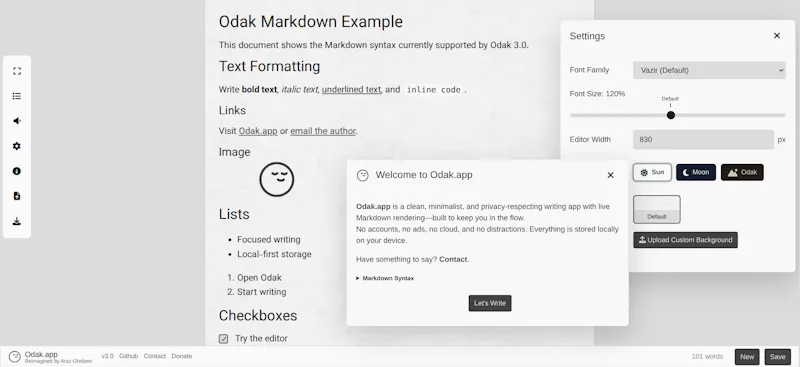Click the 'underlined text' phrase
This screenshot has height=367, width=800.
coord(352,89)
